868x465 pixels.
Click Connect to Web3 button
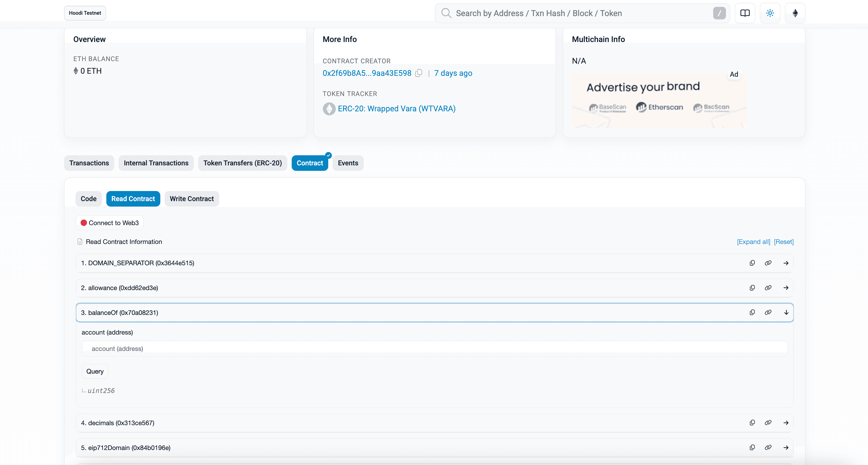click(110, 223)
